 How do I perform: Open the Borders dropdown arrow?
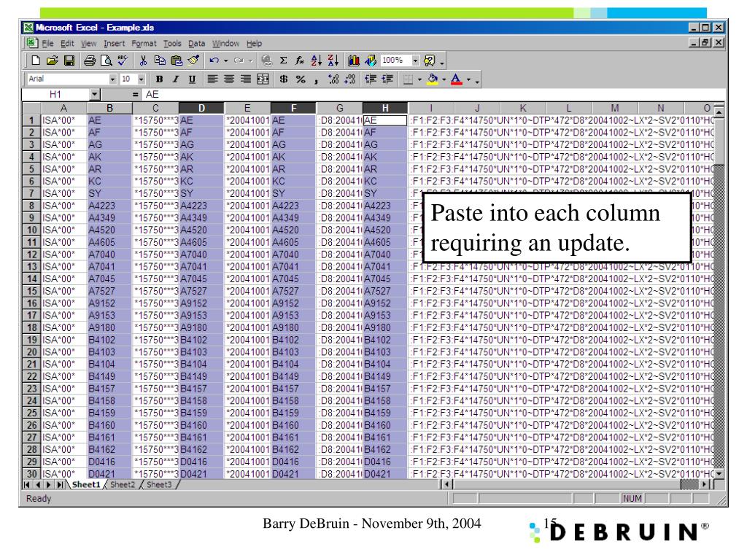pos(419,79)
